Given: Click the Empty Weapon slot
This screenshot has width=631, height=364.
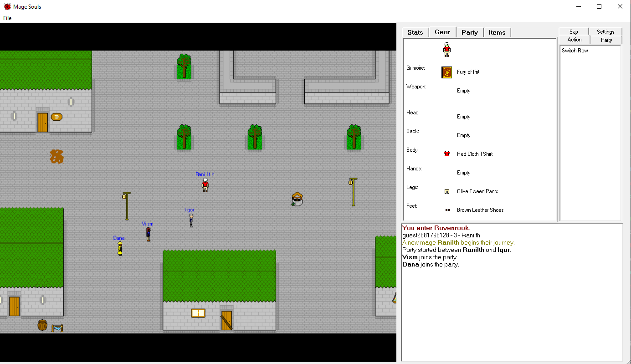Looking at the screenshot, I should coord(464,91).
